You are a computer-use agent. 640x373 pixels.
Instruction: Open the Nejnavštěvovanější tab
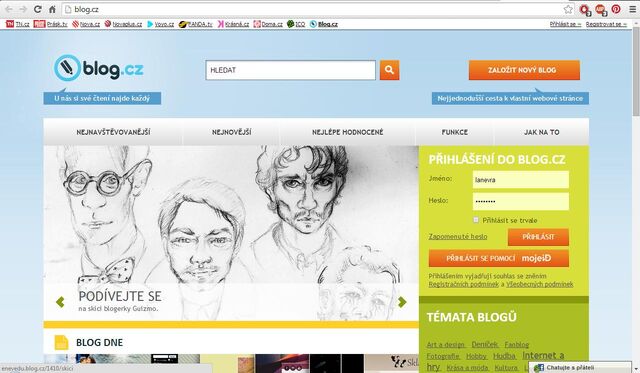(x=113, y=132)
